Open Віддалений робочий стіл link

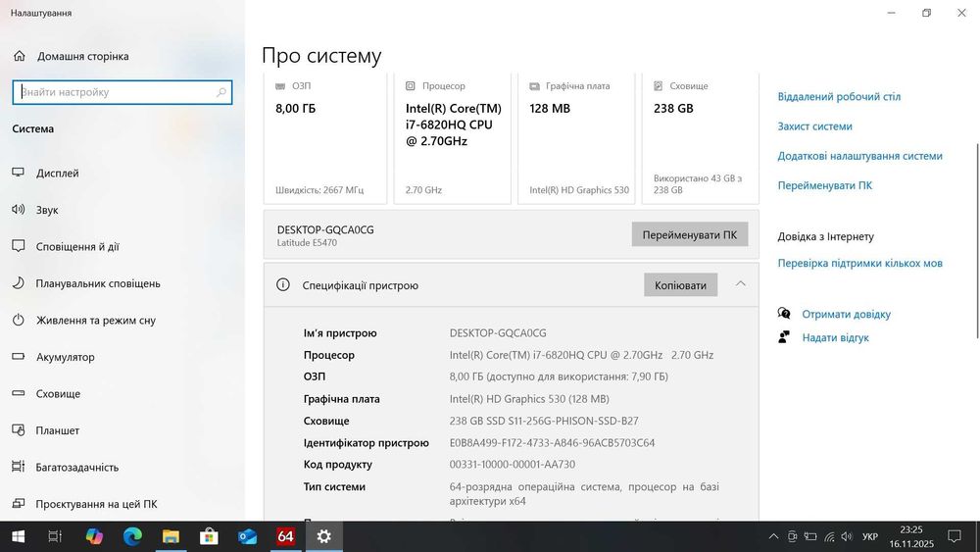(839, 97)
